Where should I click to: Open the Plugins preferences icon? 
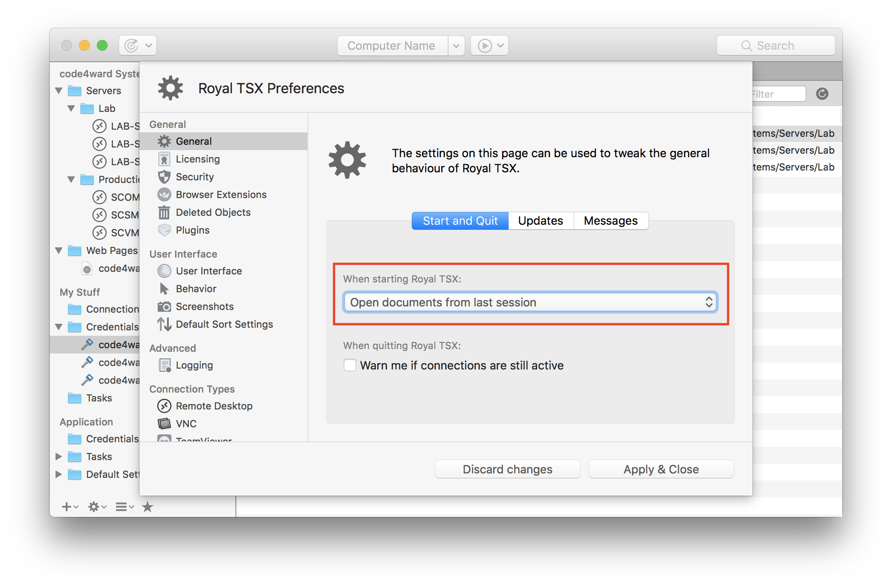[164, 230]
